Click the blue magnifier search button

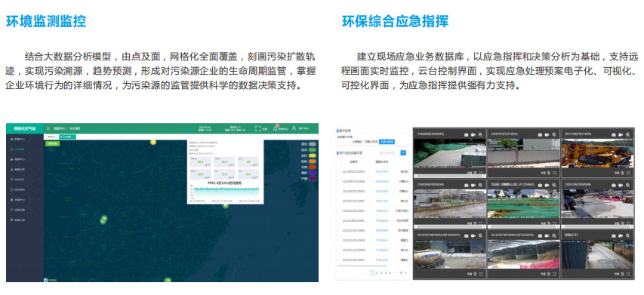[403, 152]
